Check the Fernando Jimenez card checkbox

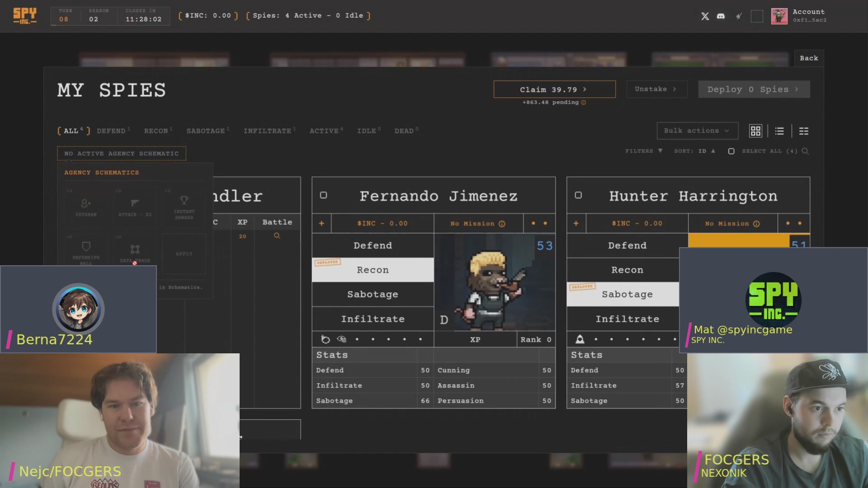click(323, 195)
